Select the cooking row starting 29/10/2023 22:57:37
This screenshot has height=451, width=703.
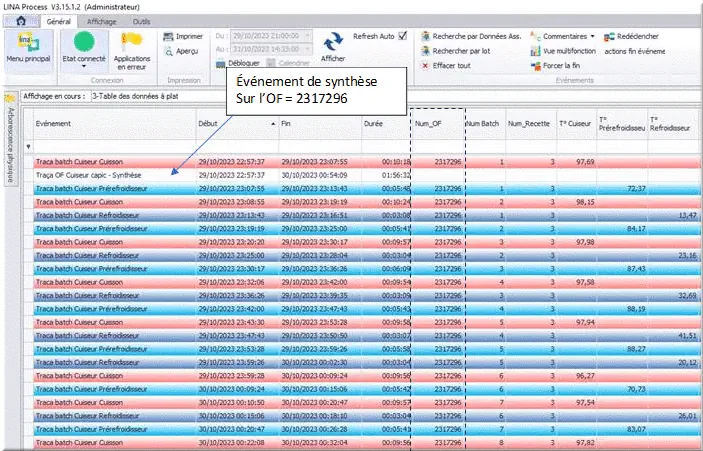(x=367, y=162)
